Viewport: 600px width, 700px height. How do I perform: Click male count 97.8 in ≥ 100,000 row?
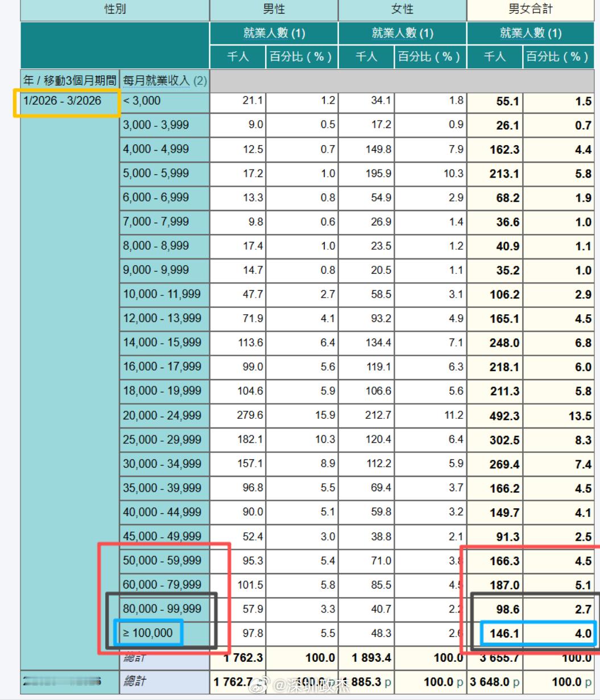[253, 633]
